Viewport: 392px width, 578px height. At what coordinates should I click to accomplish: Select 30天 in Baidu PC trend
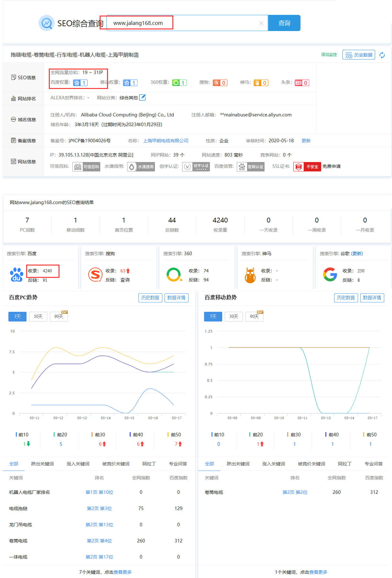point(38,316)
